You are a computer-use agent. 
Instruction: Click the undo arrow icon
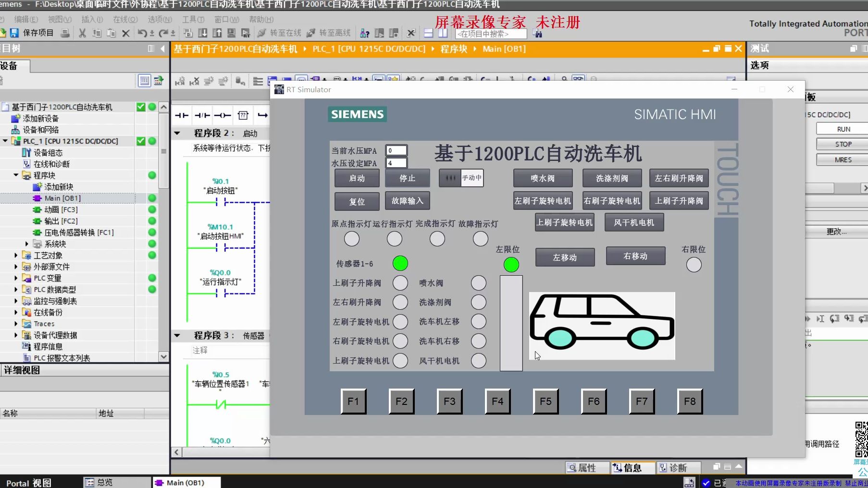[142, 33]
